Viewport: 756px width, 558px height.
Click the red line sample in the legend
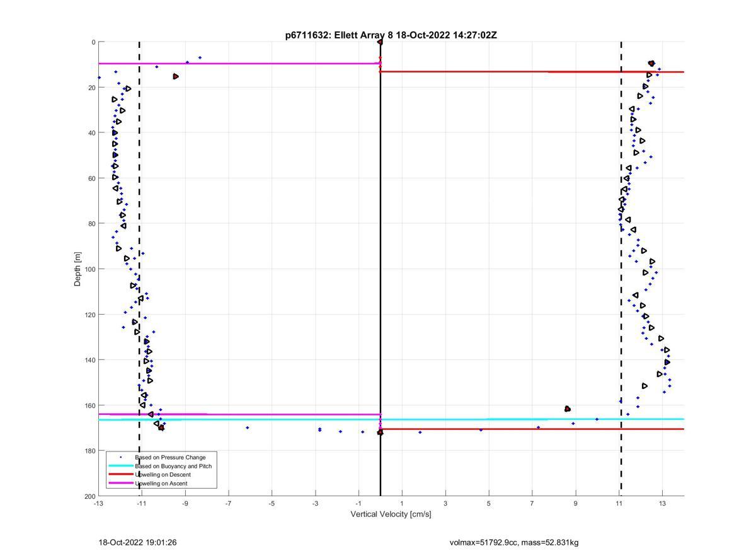pyautogui.click(x=120, y=475)
